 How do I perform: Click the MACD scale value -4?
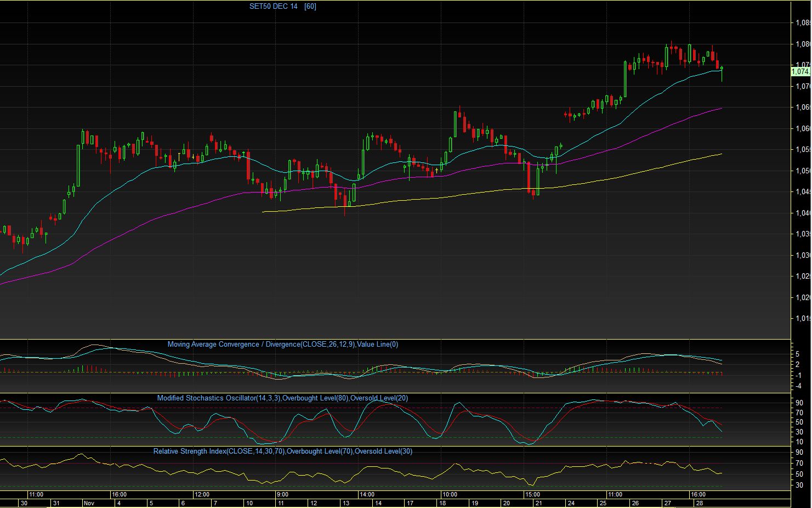799,386
